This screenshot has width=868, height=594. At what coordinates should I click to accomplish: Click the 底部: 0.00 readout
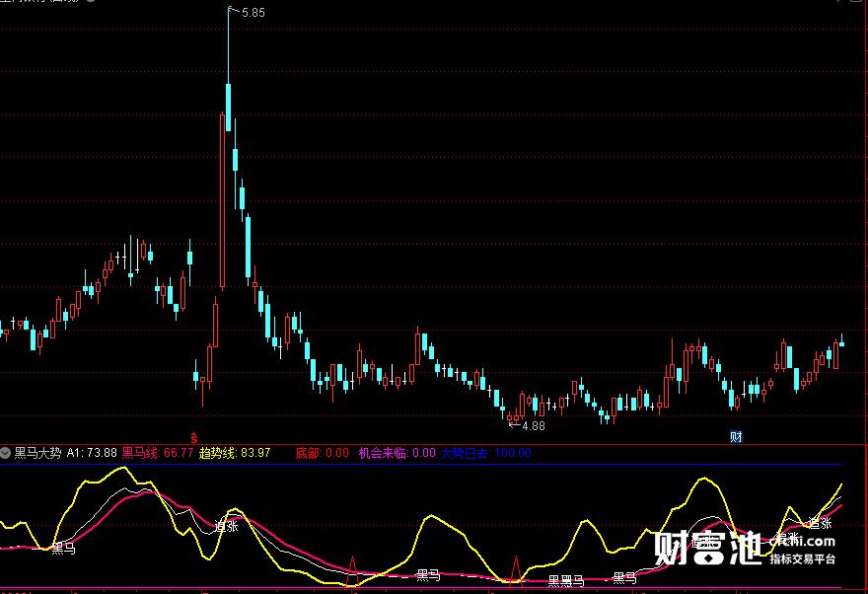tap(323, 453)
